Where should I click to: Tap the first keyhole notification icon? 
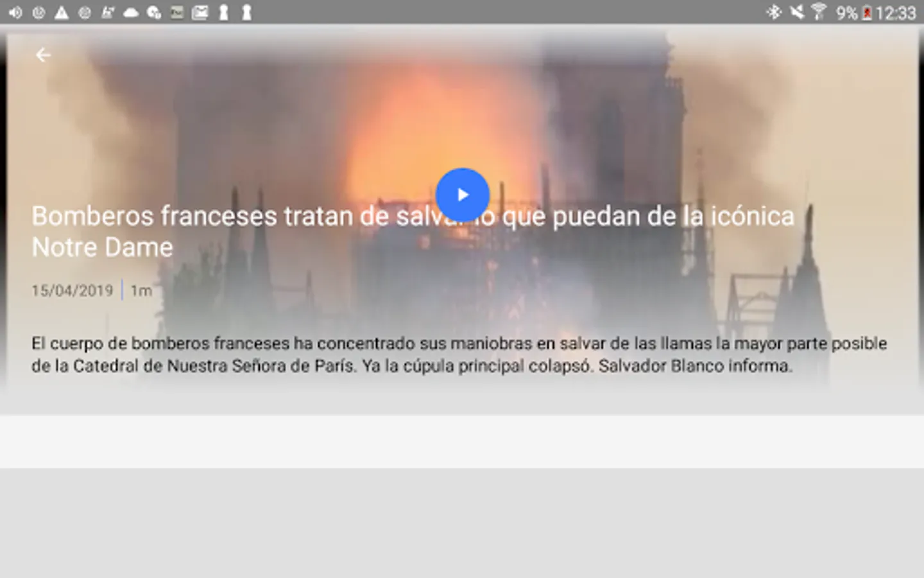point(224,12)
